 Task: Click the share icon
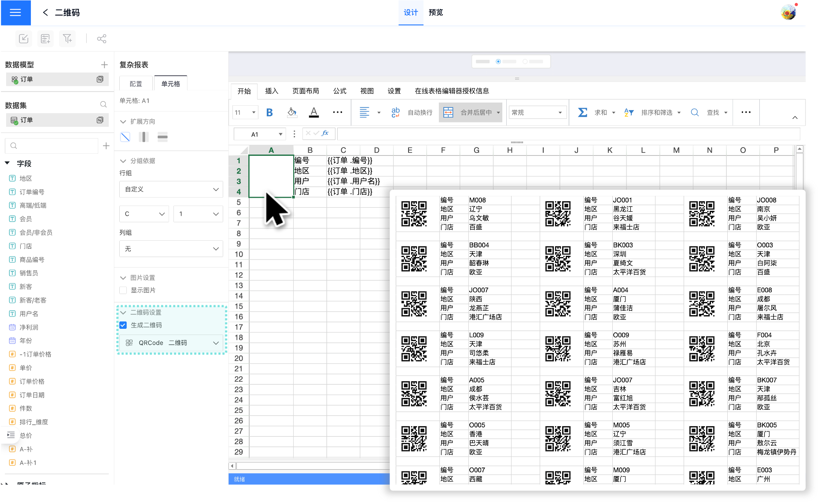pos(102,39)
